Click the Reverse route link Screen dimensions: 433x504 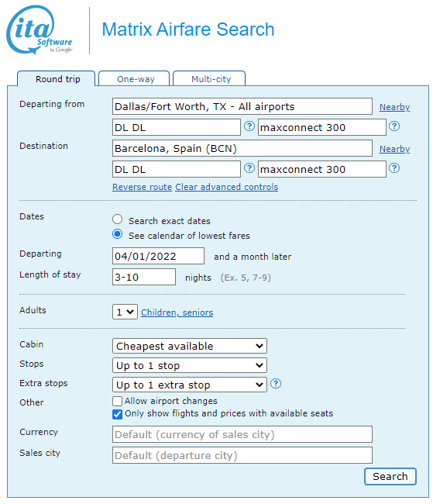point(142,187)
